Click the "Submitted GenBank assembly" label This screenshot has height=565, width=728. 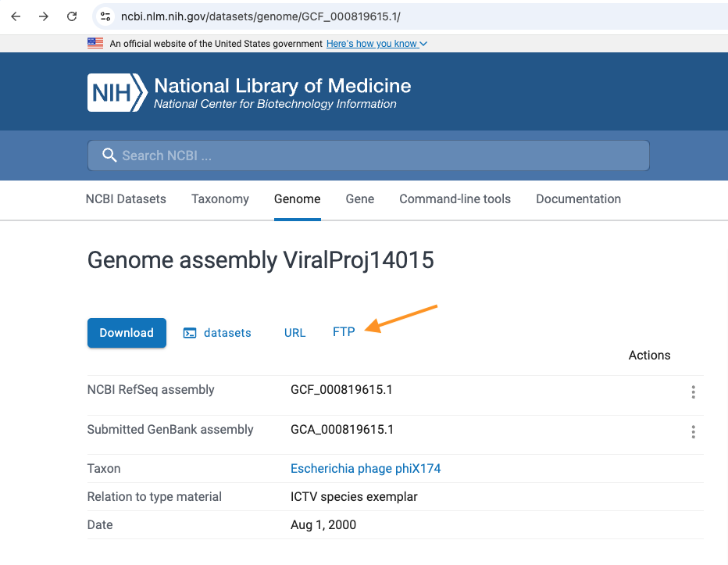pos(170,429)
